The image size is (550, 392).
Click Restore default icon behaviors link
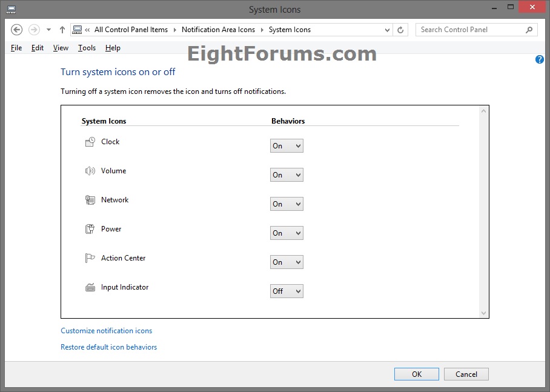(x=109, y=347)
